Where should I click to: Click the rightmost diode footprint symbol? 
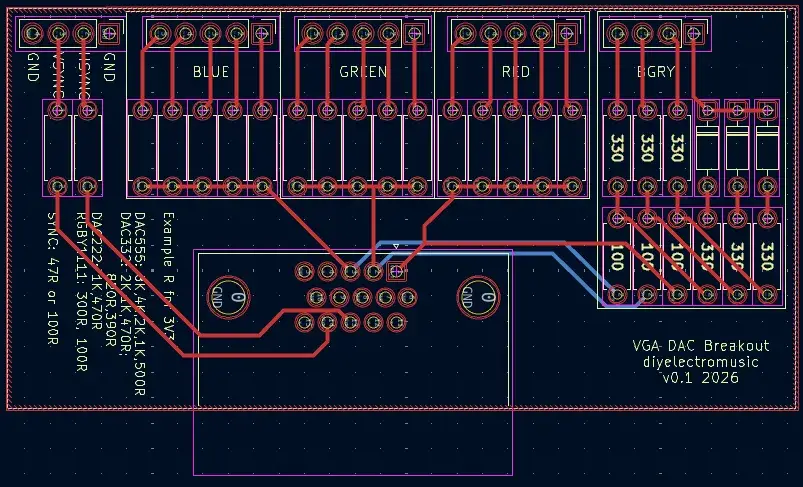(767, 149)
